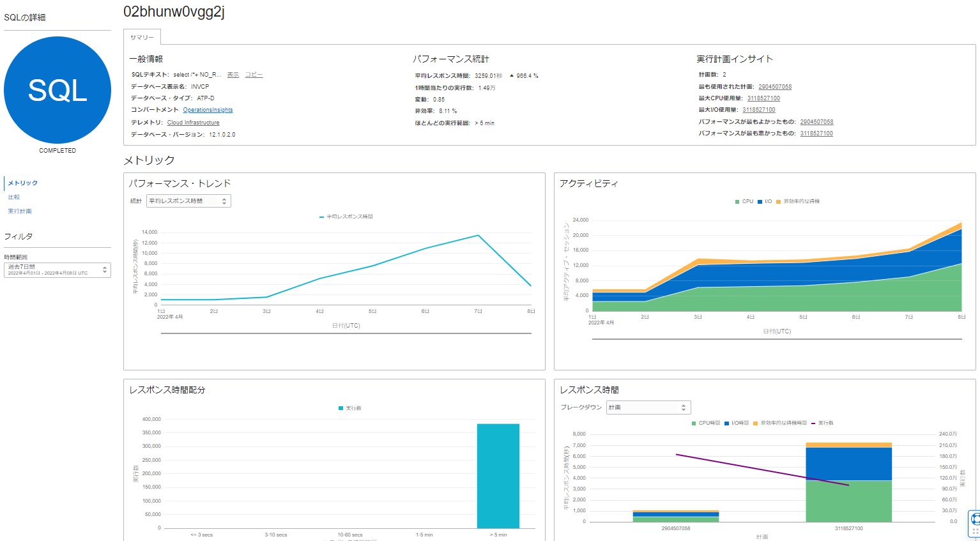This screenshot has width=980, height=541.
Task: Click the コピー link for SQL text
Action: (x=254, y=75)
